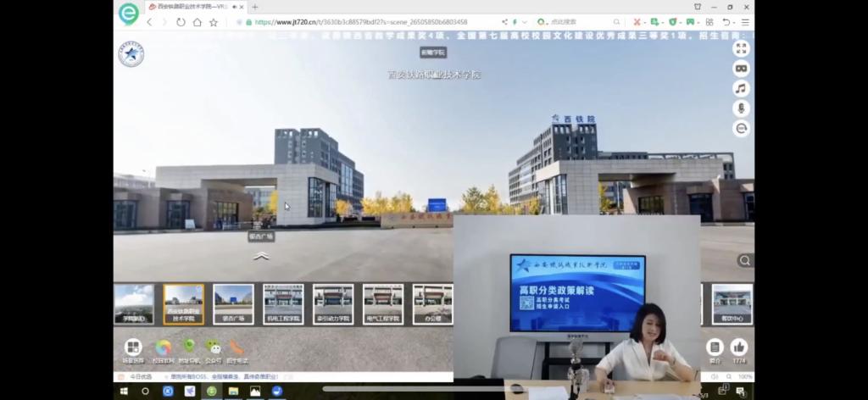Viewport: 868px width, 400px height.
Task: Open the school website colorful icon
Action: click(x=163, y=347)
